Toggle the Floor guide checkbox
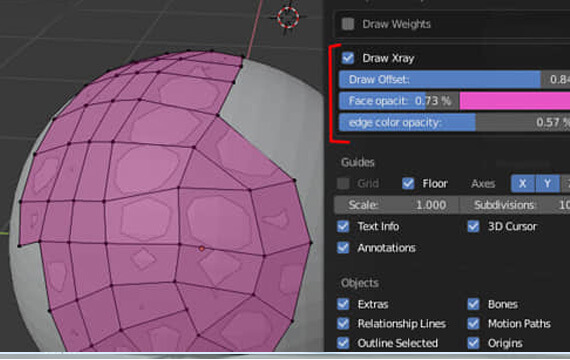 click(x=408, y=183)
